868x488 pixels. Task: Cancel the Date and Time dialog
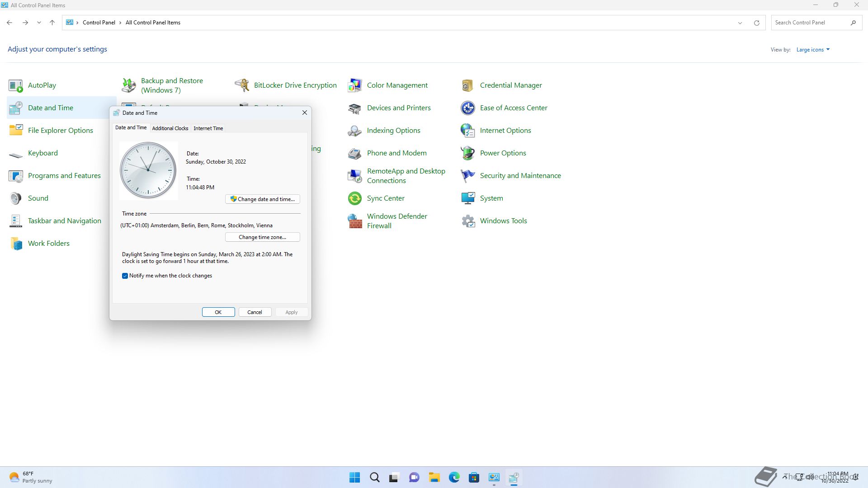255,312
